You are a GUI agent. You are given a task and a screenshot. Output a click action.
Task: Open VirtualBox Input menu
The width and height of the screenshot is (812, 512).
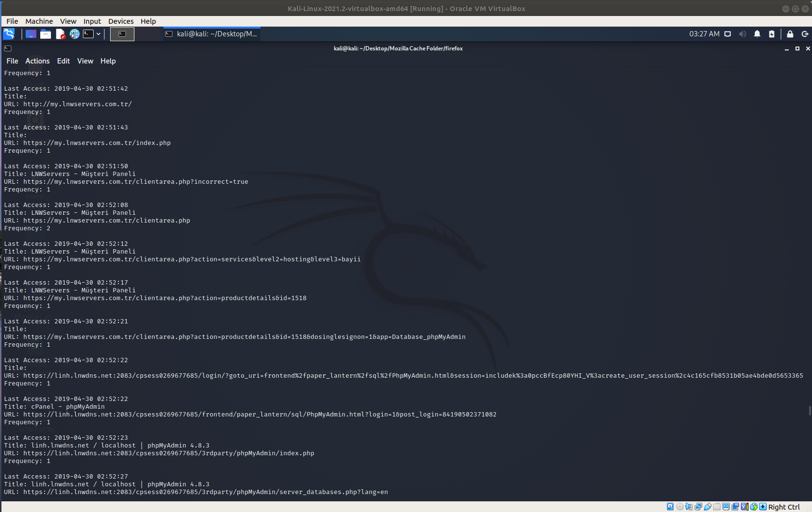(x=92, y=21)
